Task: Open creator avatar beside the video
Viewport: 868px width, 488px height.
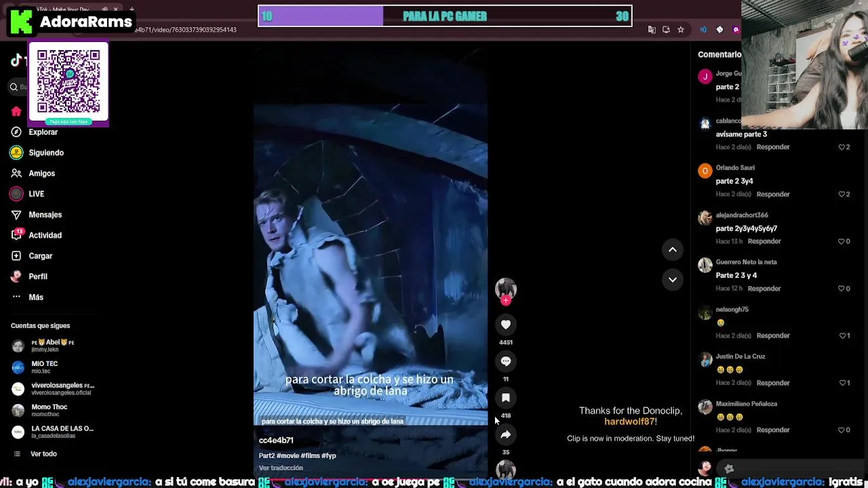Action: pyautogui.click(x=506, y=289)
